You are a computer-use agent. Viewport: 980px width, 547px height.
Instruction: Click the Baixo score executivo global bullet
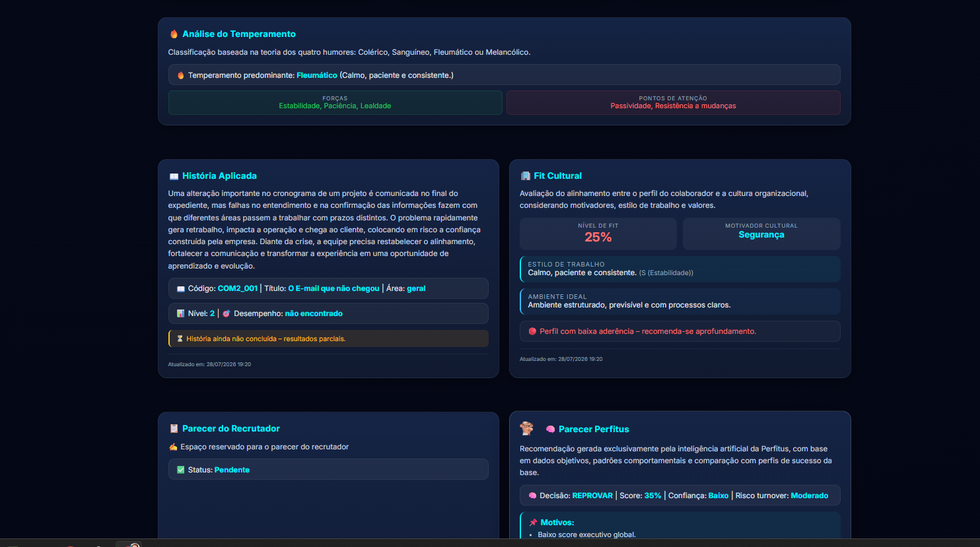[x=586, y=535]
